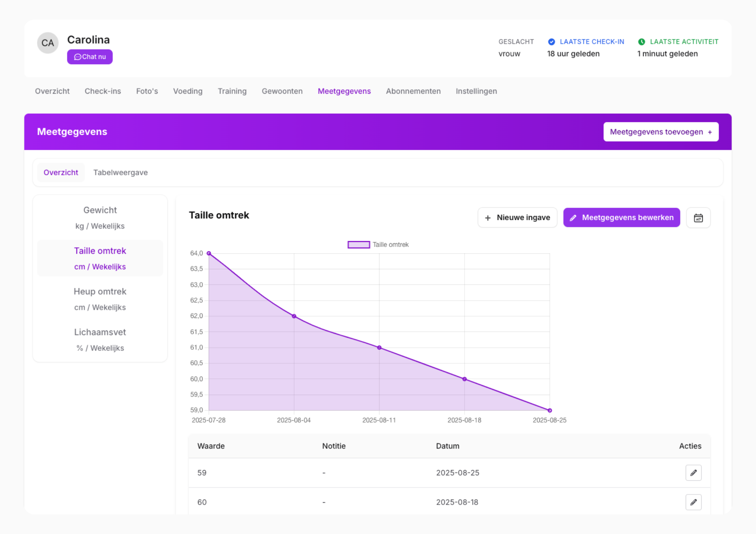
Task: Click the calendar date-range icon button
Action: point(698,218)
